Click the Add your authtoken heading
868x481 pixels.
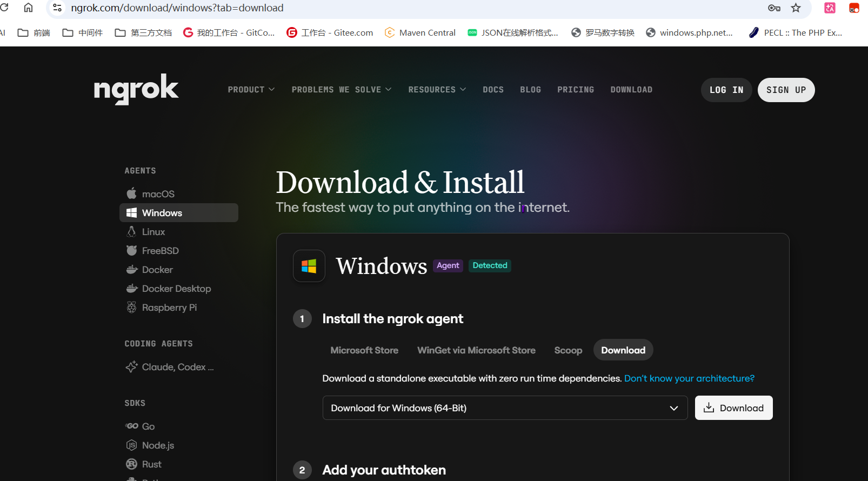pyautogui.click(x=384, y=470)
